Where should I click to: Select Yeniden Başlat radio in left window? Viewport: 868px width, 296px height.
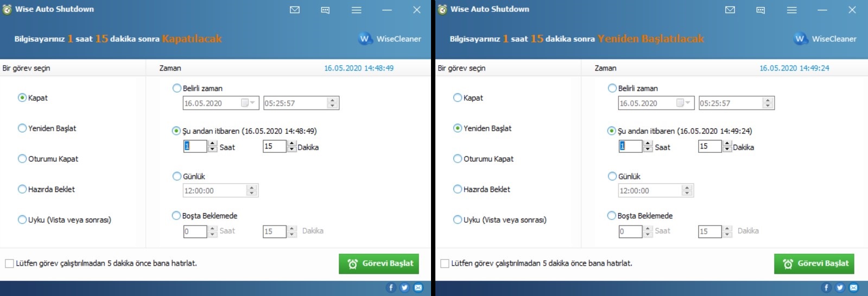coord(22,128)
